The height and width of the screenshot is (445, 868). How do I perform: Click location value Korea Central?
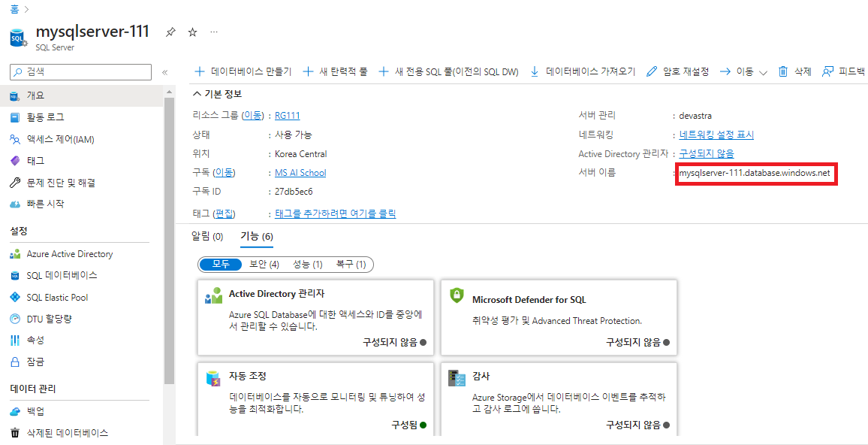[x=300, y=153]
